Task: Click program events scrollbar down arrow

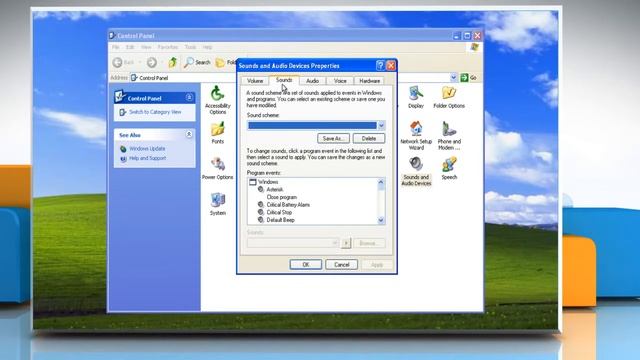Action: click(x=381, y=220)
